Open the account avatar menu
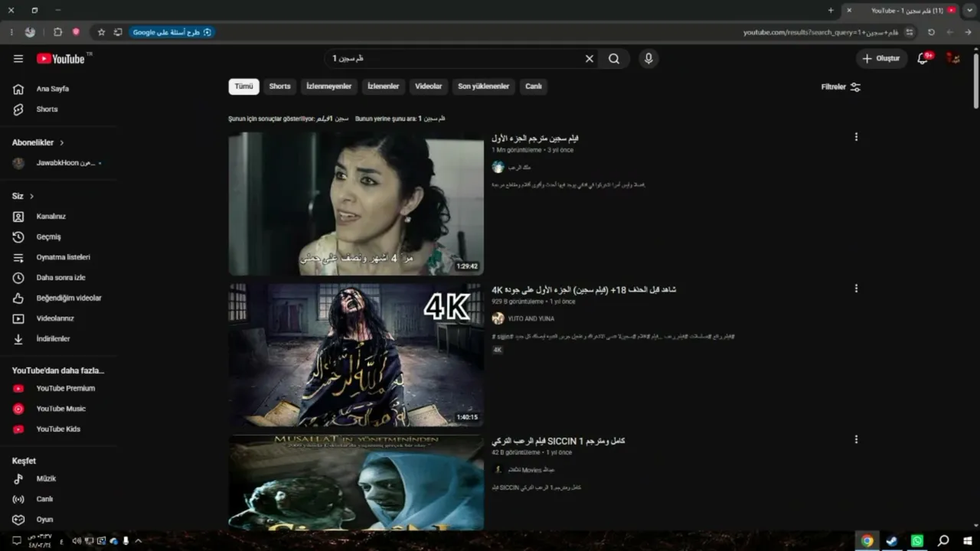This screenshot has height=551, width=980. click(x=953, y=59)
